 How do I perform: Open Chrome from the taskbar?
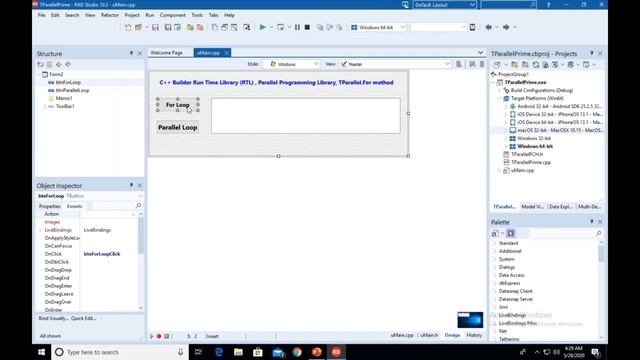pyautogui.click(x=297, y=352)
